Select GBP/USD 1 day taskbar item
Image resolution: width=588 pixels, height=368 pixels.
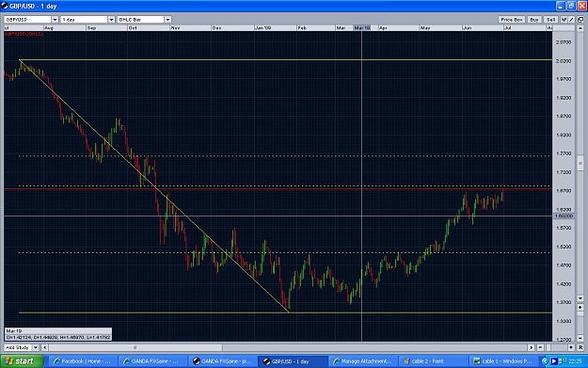point(293,361)
